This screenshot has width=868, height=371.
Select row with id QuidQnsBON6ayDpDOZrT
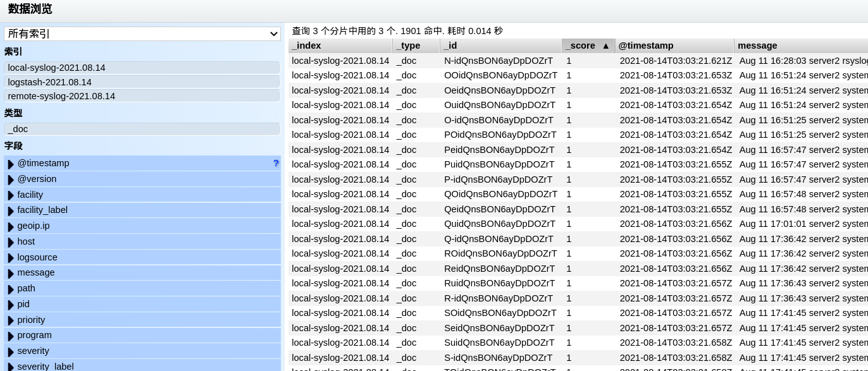click(578, 224)
